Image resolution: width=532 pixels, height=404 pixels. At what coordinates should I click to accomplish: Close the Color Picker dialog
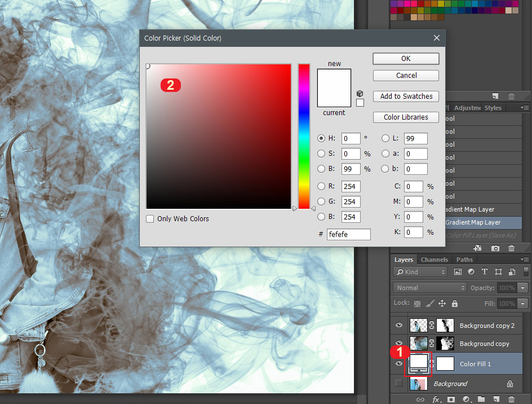pos(437,38)
